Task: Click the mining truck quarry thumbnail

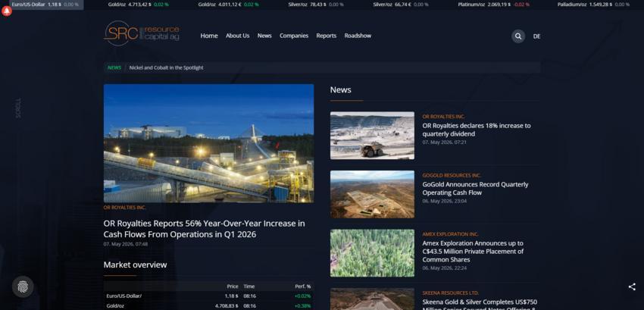Action: [372, 135]
